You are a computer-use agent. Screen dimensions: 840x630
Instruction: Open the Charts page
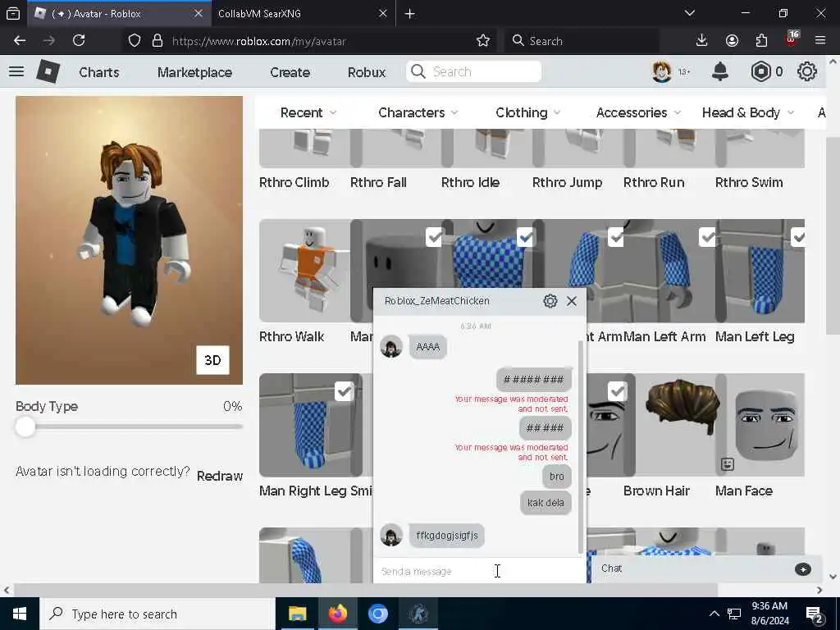coord(99,72)
